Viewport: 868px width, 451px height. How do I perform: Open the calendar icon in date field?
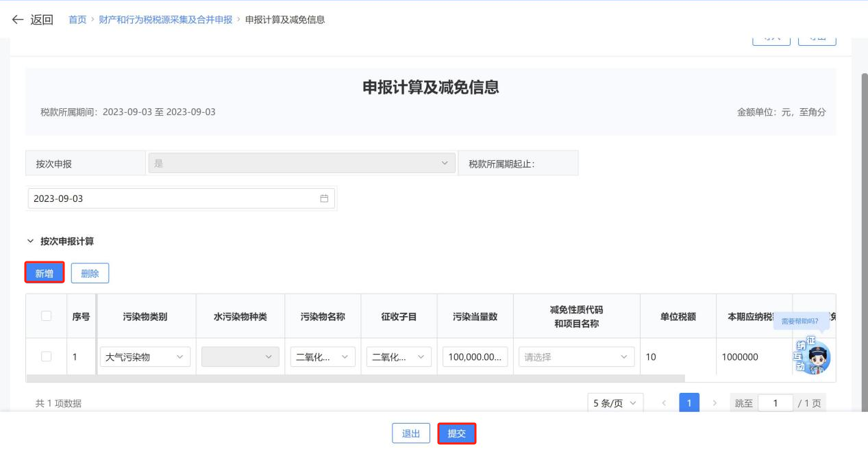point(324,198)
